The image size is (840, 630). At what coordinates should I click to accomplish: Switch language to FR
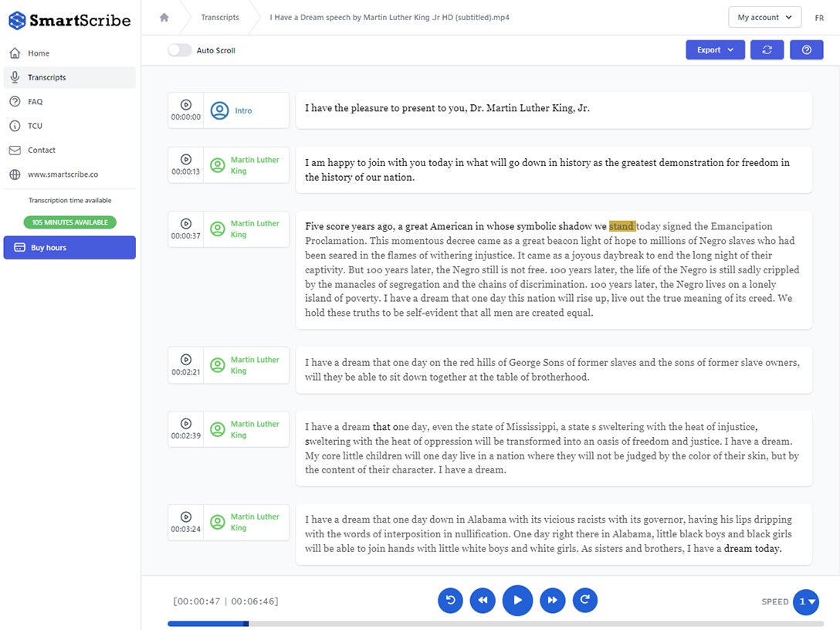[x=819, y=17]
